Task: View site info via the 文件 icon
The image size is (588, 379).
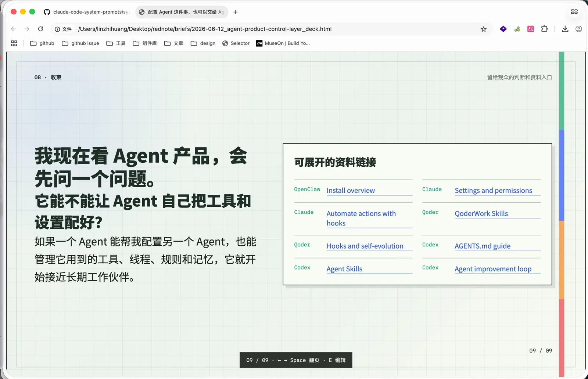Action: (x=63, y=29)
